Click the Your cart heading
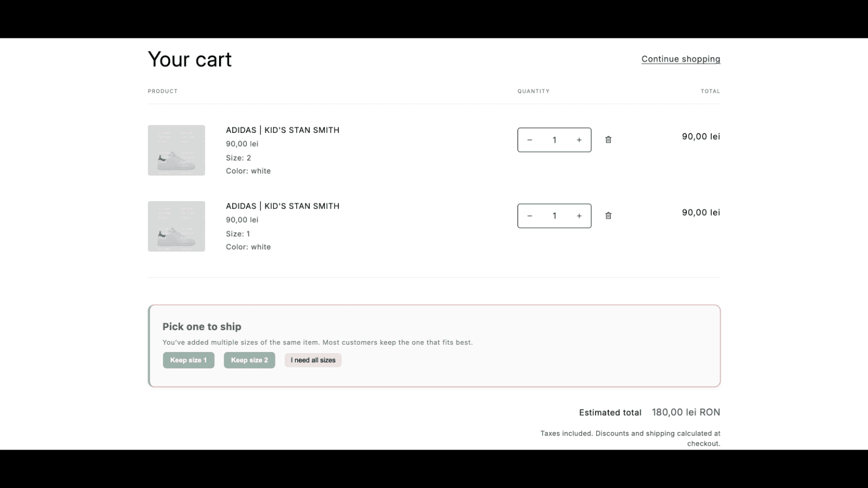The width and height of the screenshot is (868, 488). pos(189,60)
